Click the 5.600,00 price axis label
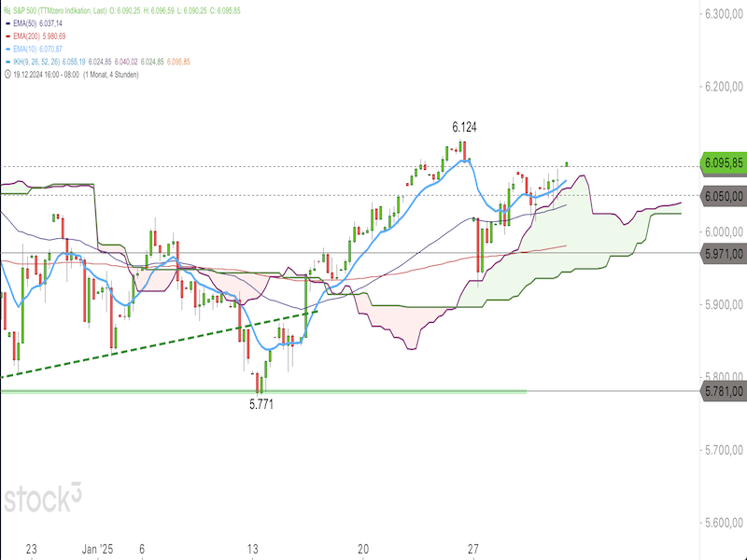Screen dimensions: 747x560 pyautogui.click(x=725, y=523)
